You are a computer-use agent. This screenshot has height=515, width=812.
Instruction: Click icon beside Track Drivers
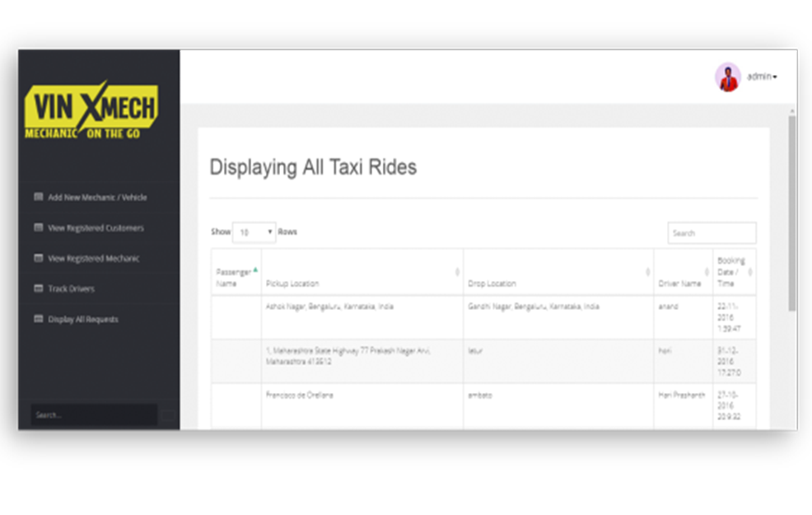point(38,289)
